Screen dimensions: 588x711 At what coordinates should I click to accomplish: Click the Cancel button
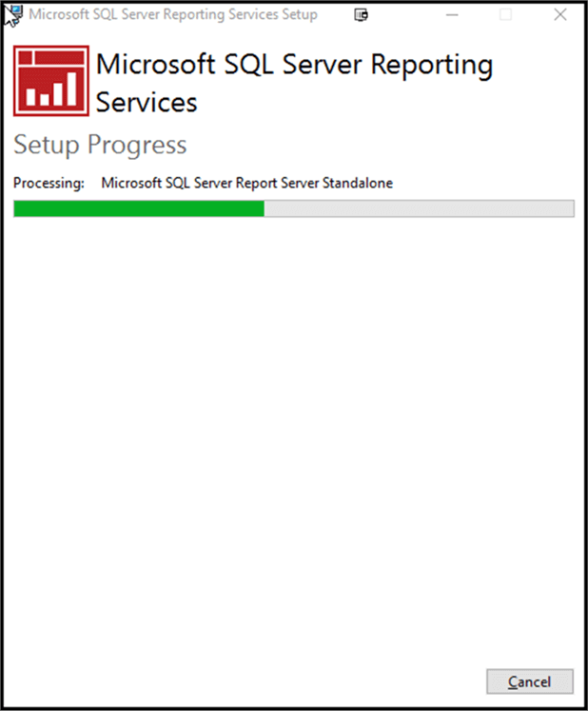530,681
